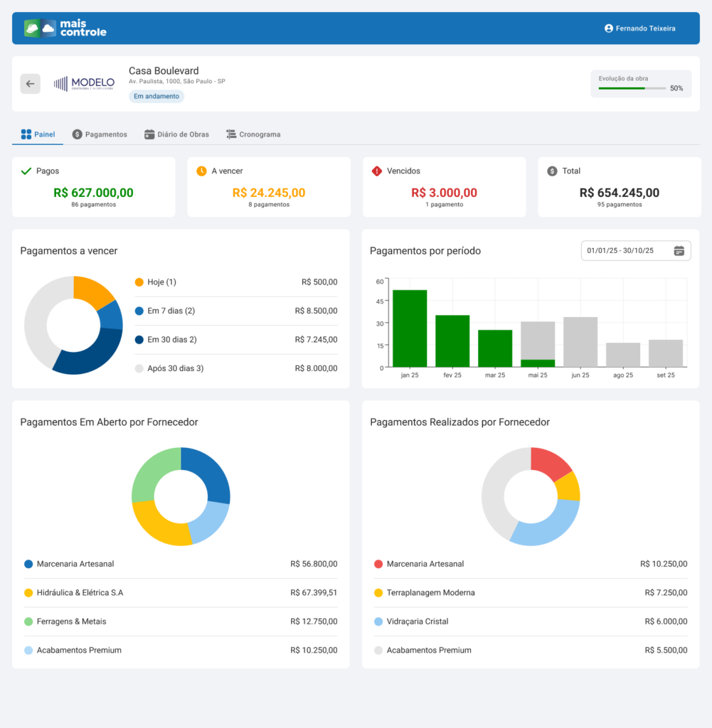Screen dimensions: 712x728
Task: Click the red warning Vencidos icon
Action: tap(377, 171)
